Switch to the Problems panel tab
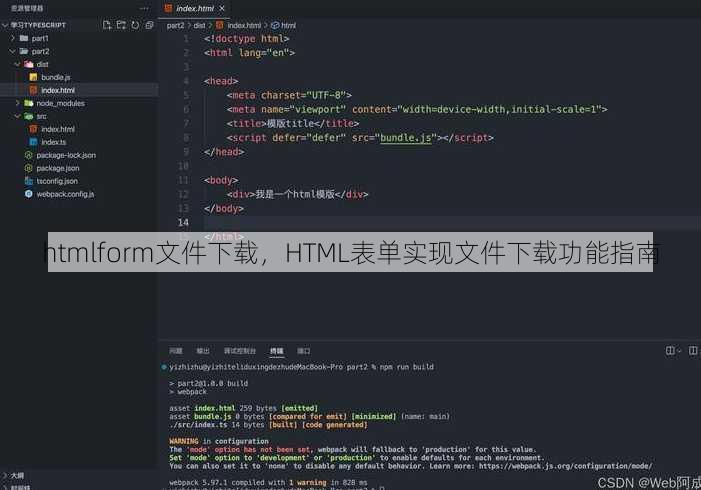The width and height of the screenshot is (701, 490). coord(176,351)
